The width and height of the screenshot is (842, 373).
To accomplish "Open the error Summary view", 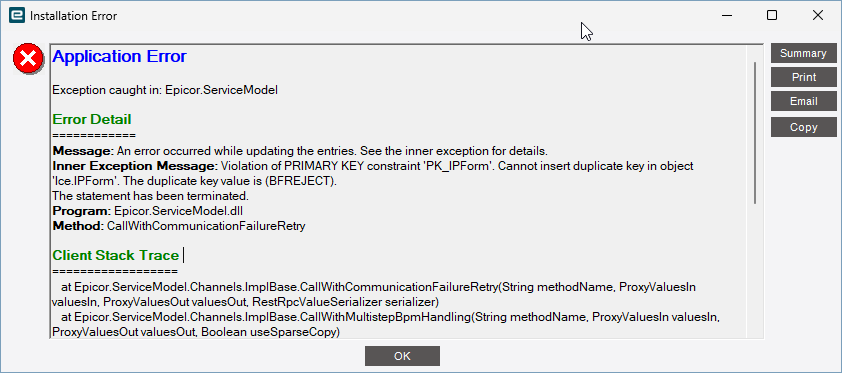I will pyautogui.click(x=803, y=53).
